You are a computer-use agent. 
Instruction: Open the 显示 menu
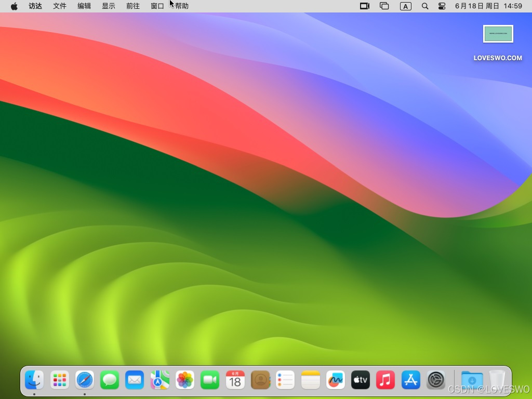coord(109,6)
